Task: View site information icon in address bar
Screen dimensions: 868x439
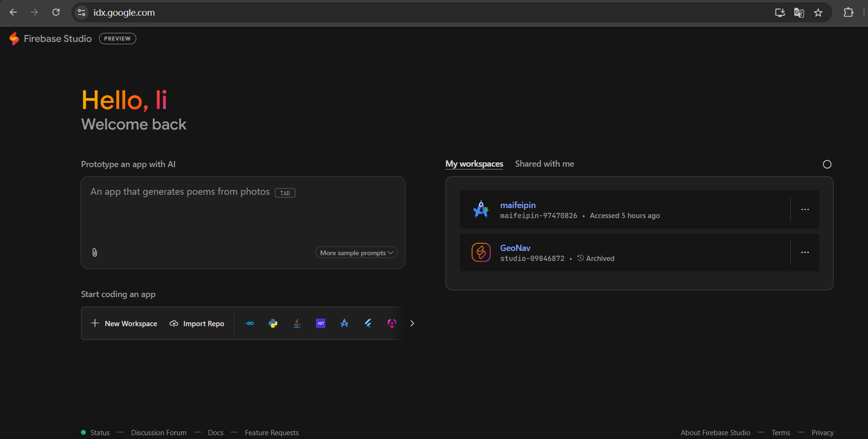Action: coord(82,12)
